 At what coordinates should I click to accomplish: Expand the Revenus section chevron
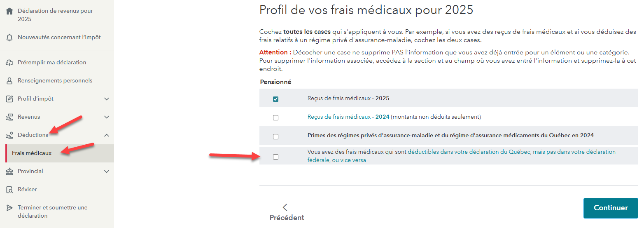tap(107, 117)
